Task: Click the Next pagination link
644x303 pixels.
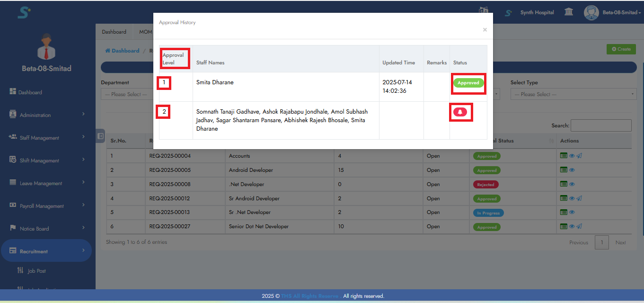Action: click(620, 242)
